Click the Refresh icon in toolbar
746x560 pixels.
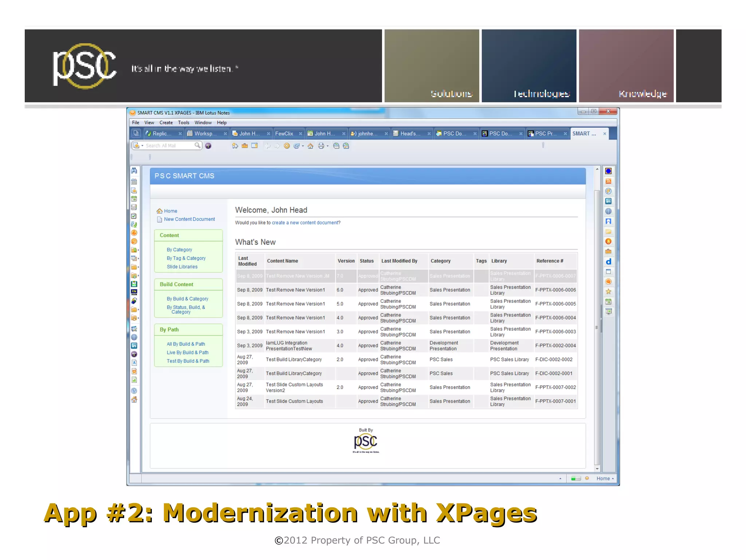pyautogui.click(x=297, y=146)
